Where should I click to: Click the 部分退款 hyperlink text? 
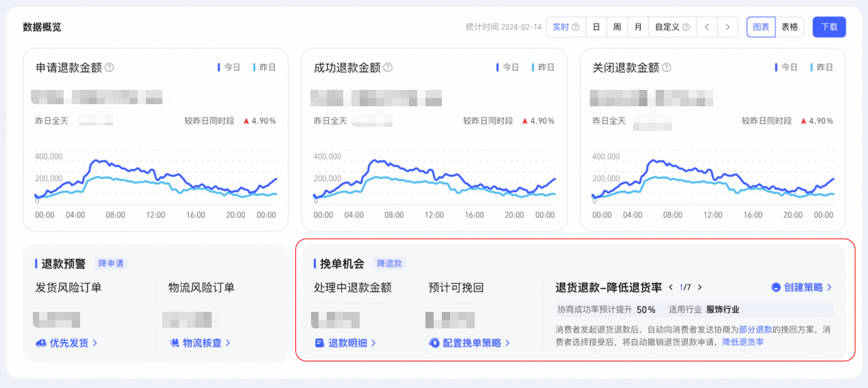pos(755,329)
